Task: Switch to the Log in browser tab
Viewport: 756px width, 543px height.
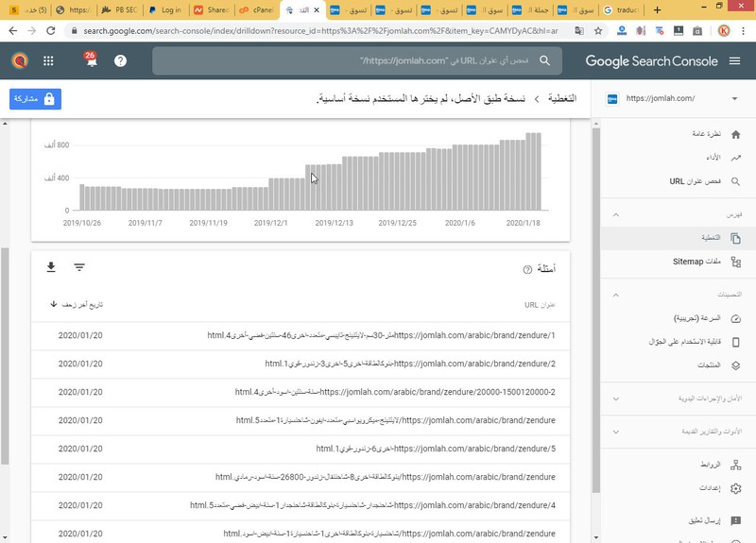Action: [165, 9]
